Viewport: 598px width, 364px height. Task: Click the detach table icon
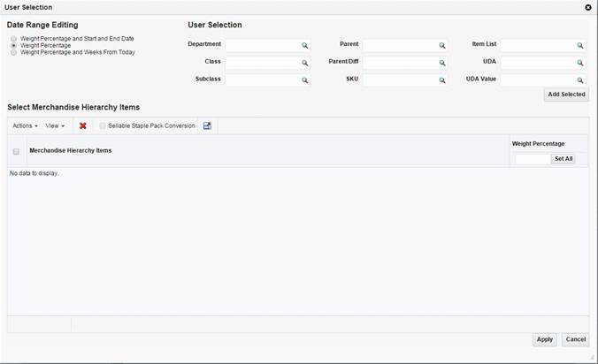point(207,125)
